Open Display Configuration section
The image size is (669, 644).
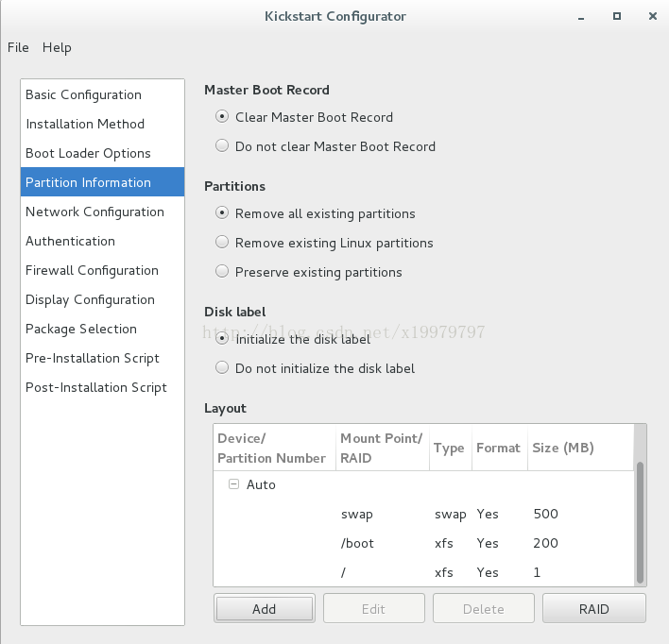102,299
